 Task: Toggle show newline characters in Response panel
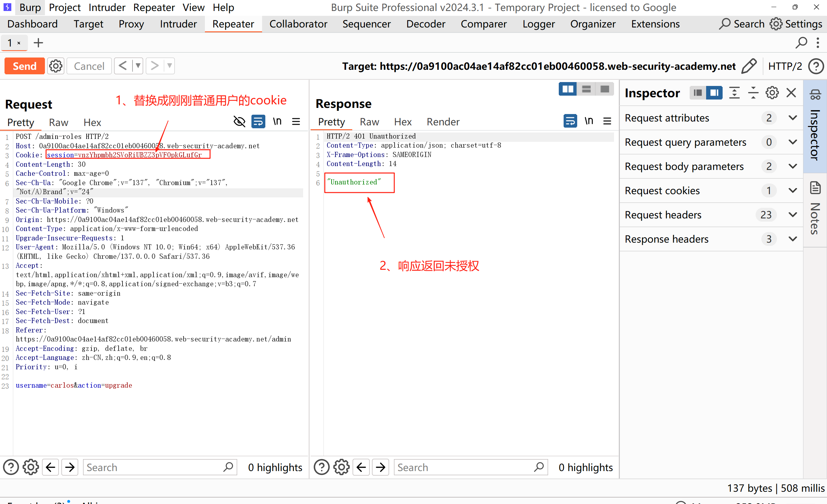coord(589,121)
